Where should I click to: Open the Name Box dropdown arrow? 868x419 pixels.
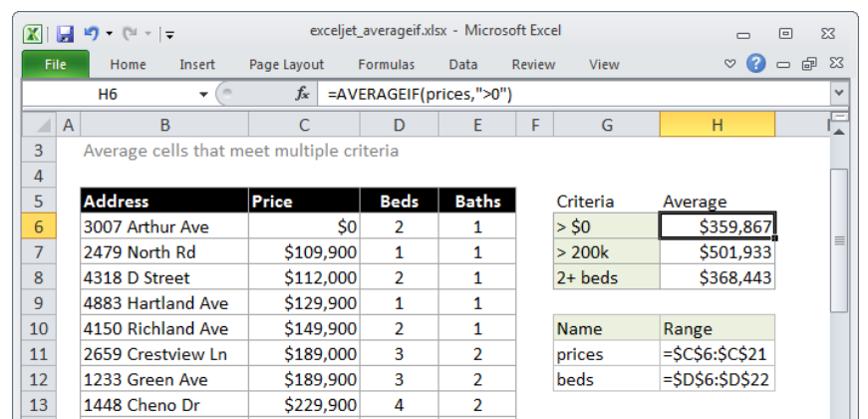coord(203,94)
